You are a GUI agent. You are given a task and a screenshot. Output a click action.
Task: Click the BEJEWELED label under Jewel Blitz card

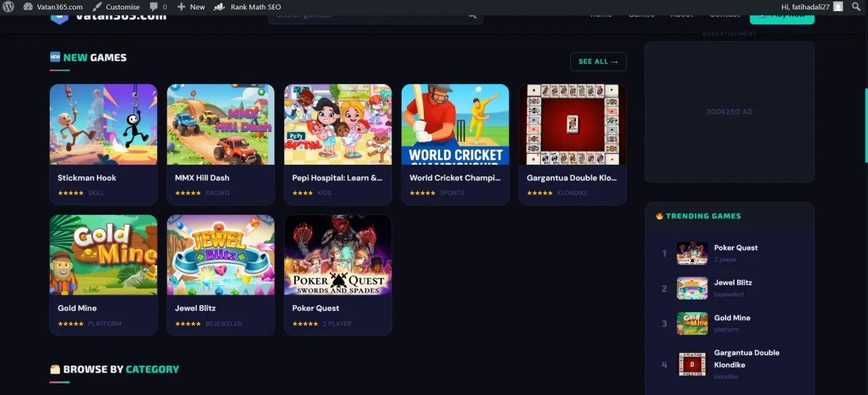coord(224,324)
